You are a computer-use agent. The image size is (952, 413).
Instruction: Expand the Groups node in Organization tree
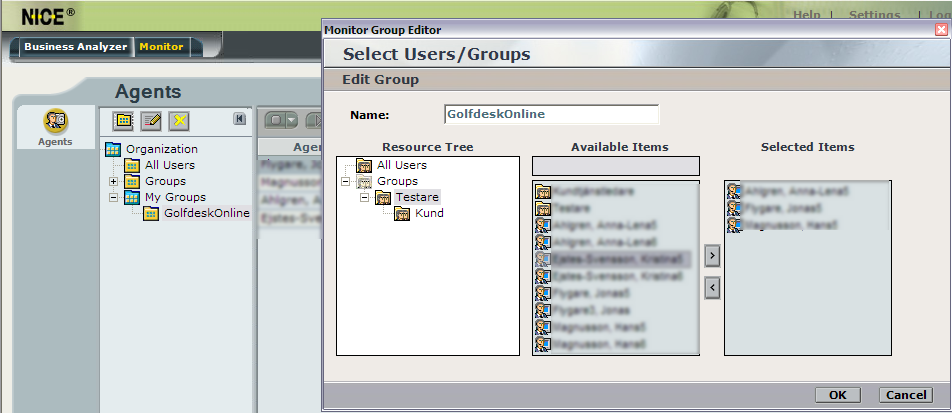114,182
